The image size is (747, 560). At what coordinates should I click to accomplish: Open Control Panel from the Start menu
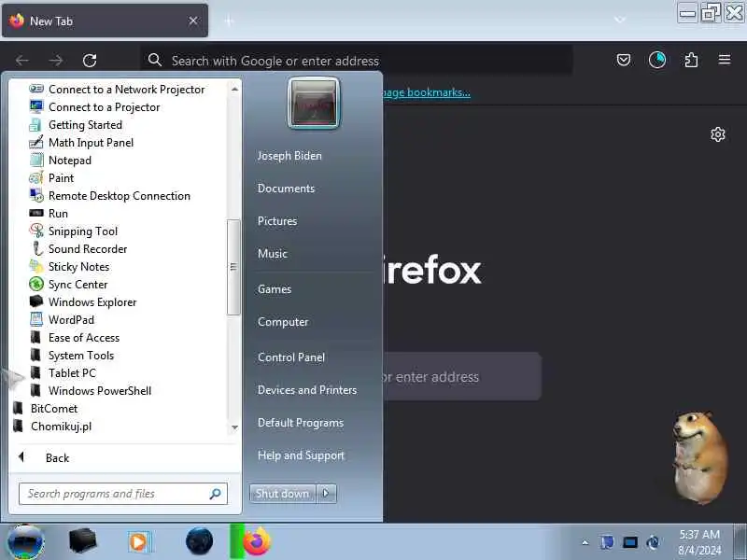point(291,357)
